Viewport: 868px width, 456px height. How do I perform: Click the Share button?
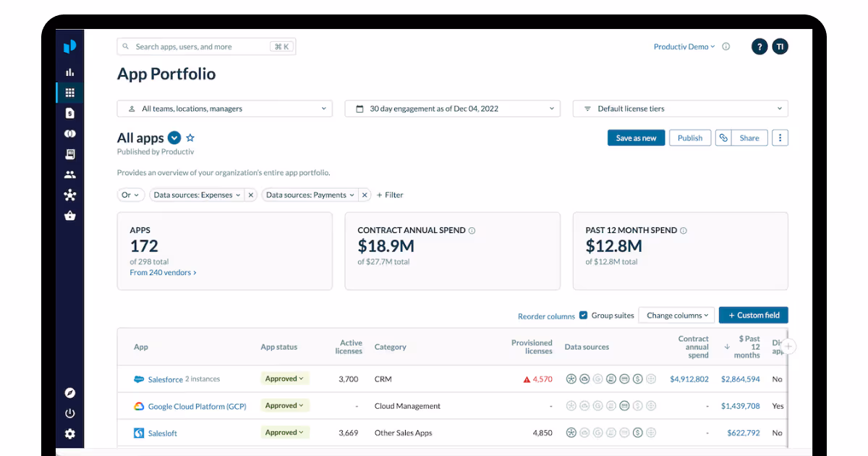click(x=749, y=138)
